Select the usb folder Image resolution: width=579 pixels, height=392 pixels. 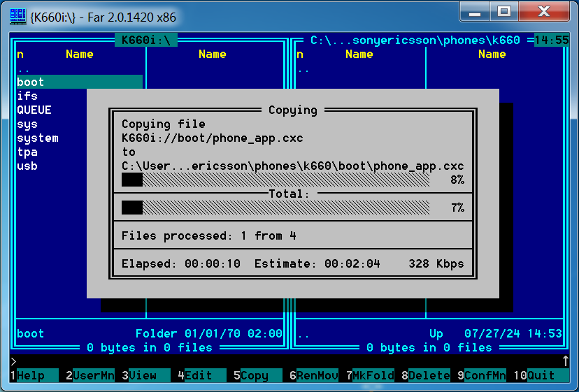(27, 166)
